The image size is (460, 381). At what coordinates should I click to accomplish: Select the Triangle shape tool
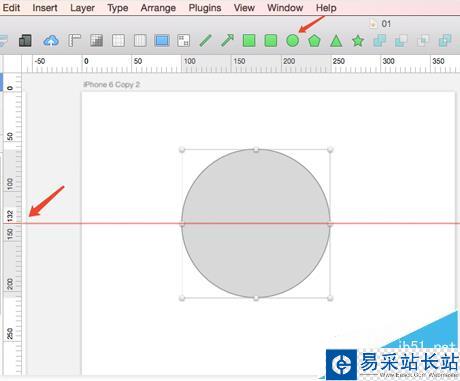pos(336,41)
